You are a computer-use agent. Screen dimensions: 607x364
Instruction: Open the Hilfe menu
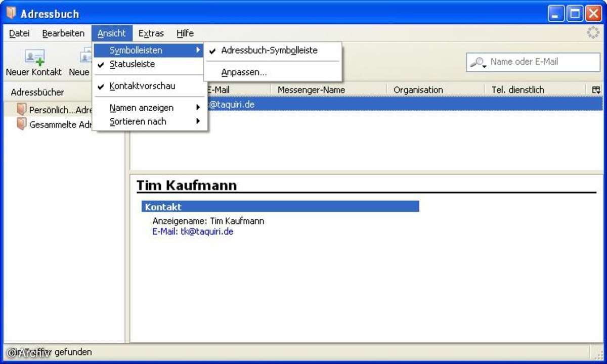[x=185, y=33]
